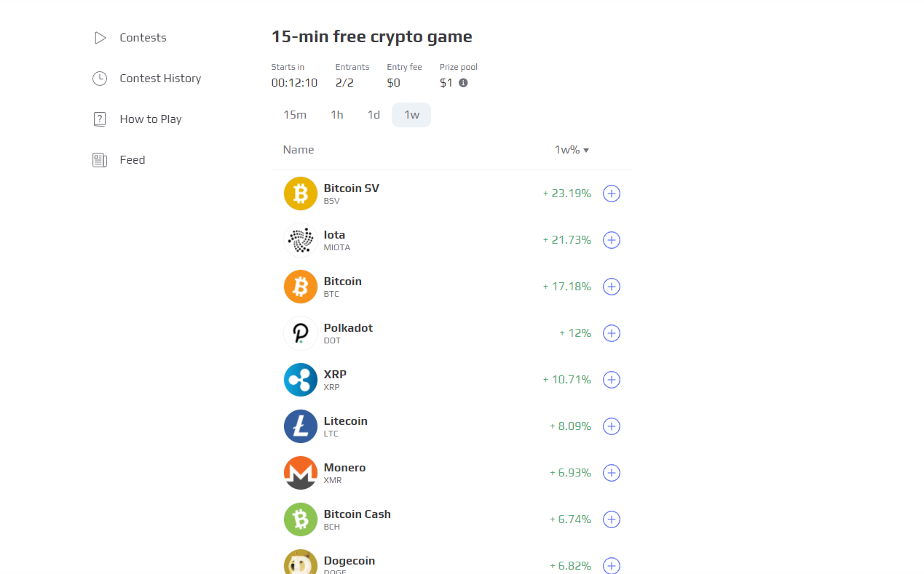Click the + 6.93% value

(x=571, y=473)
